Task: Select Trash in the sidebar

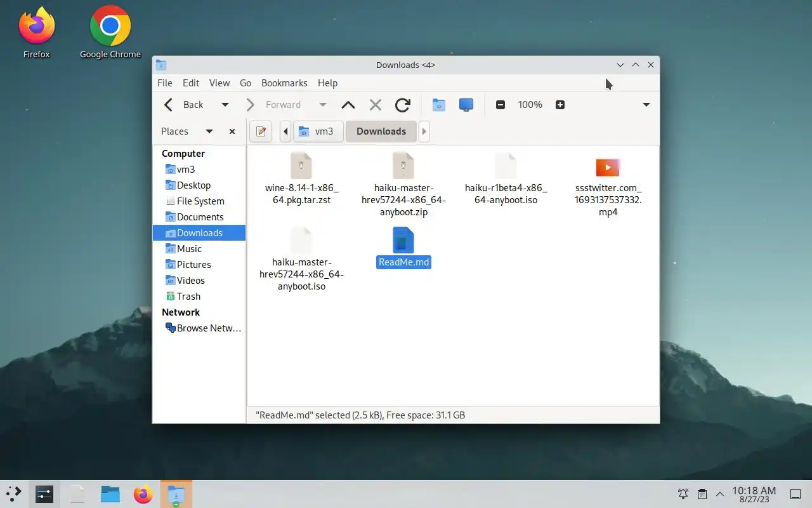Action: (199, 297)
